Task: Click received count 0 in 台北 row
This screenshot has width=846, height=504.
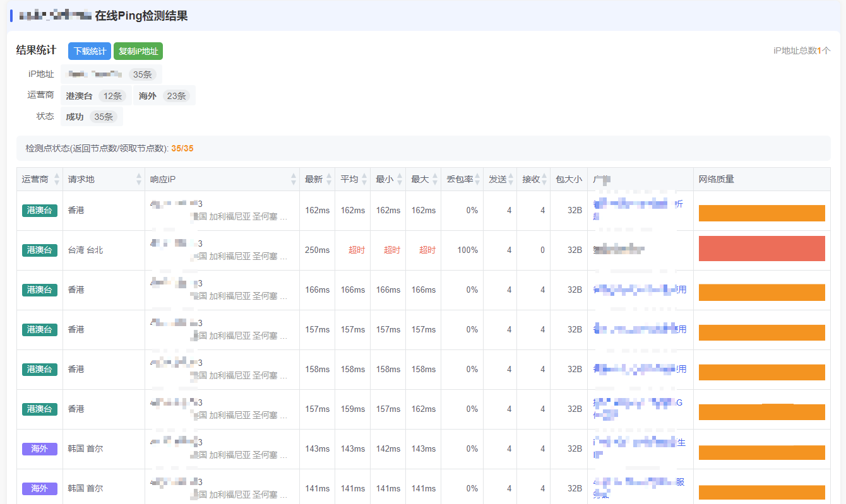Action: coord(542,250)
